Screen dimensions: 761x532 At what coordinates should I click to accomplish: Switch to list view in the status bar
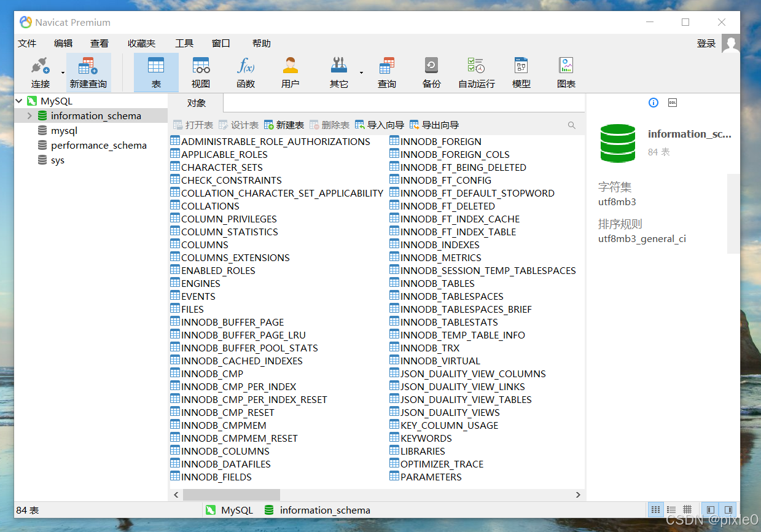pos(671,510)
